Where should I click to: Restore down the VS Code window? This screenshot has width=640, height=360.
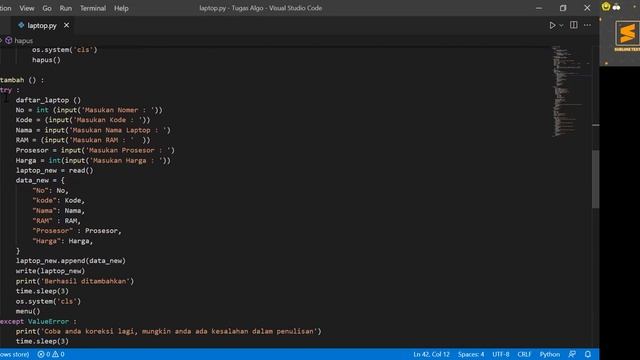point(563,8)
